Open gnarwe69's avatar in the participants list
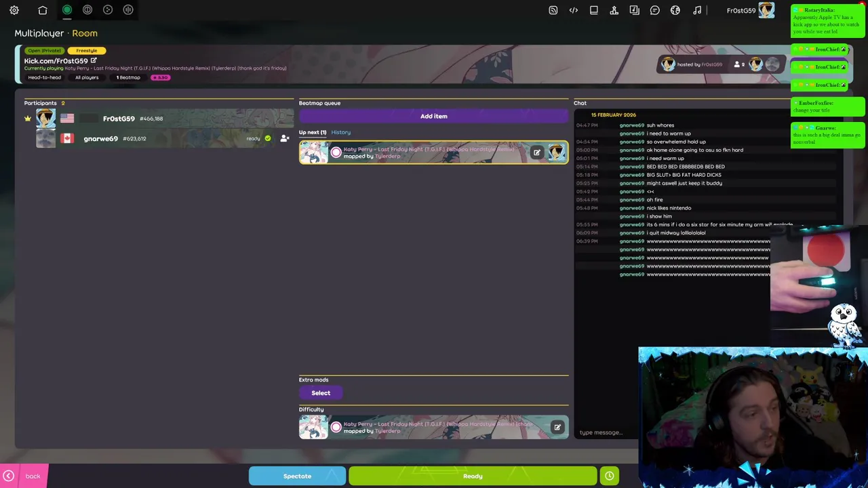 [46, 138]
